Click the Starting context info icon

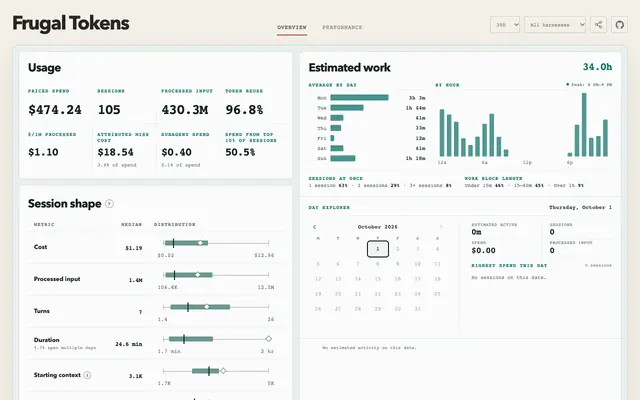pyautogui.click(x=87, y=375)
